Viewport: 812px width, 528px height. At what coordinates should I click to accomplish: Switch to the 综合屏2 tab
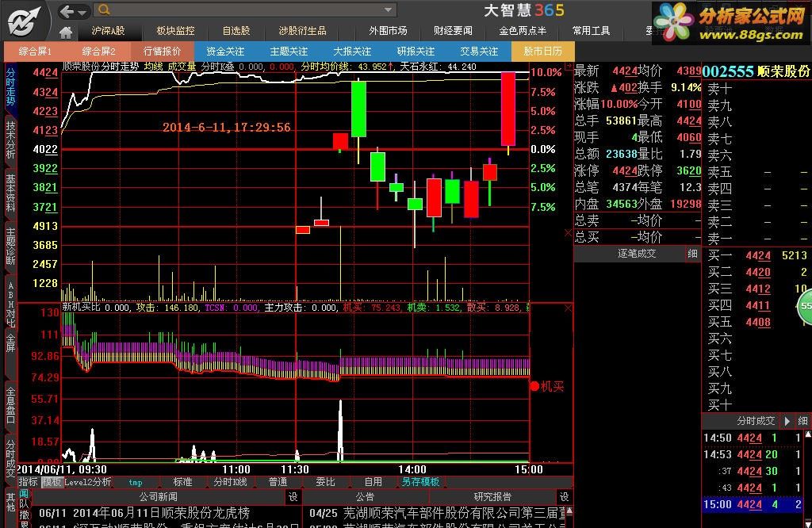point(98,52)
